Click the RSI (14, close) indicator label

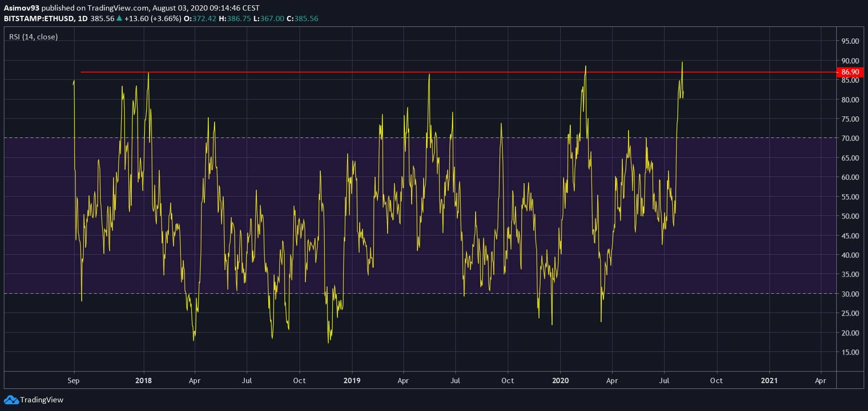(x=33, y=37)
